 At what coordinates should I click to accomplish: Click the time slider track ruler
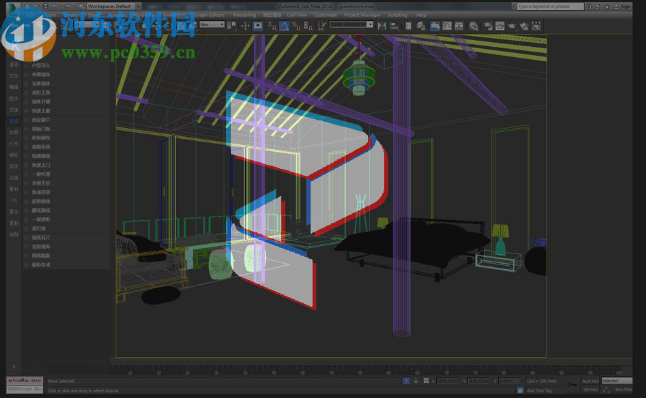372,369
